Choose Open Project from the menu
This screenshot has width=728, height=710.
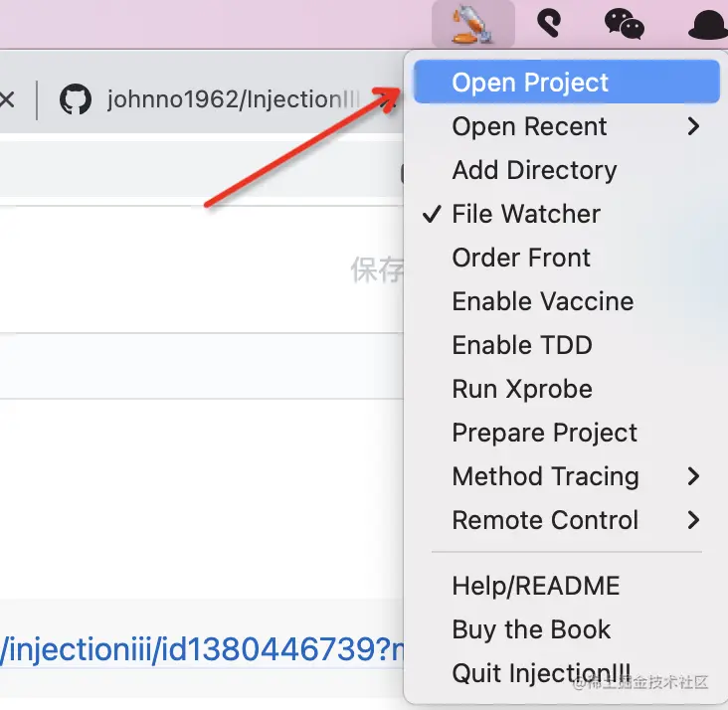pyautogui.click(x=530, y=83)
